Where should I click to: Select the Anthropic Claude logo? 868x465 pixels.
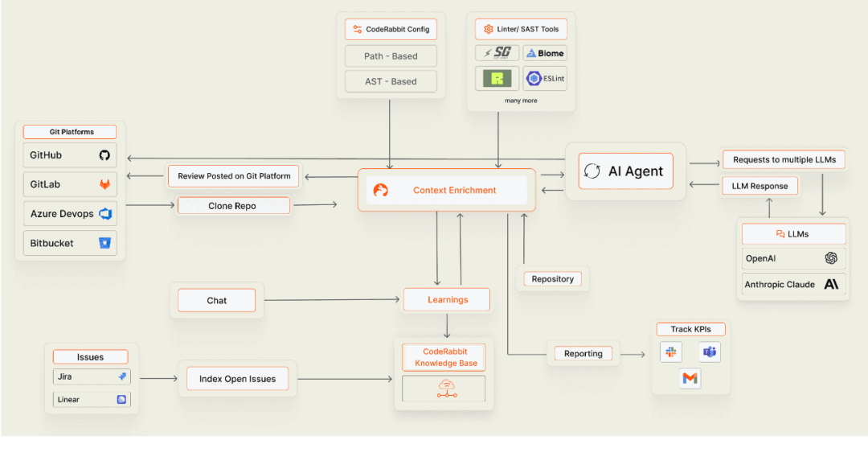click(831, 284)
